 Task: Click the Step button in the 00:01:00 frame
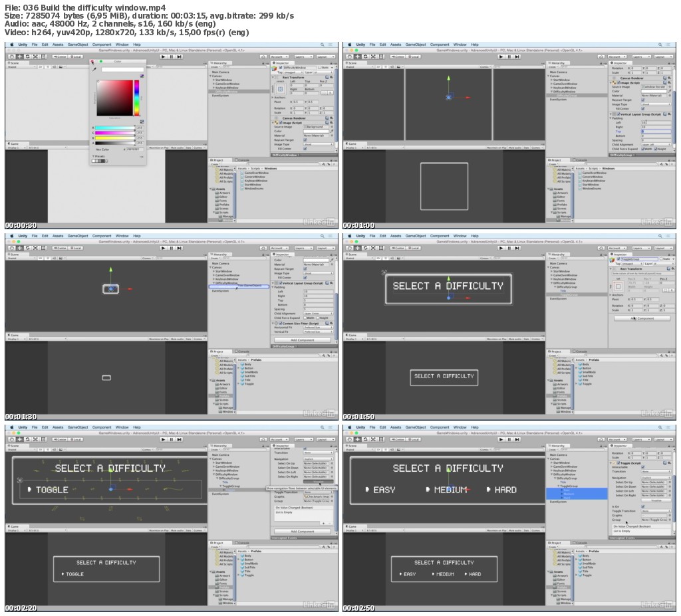pyautogui.click(x=517, y=56)
